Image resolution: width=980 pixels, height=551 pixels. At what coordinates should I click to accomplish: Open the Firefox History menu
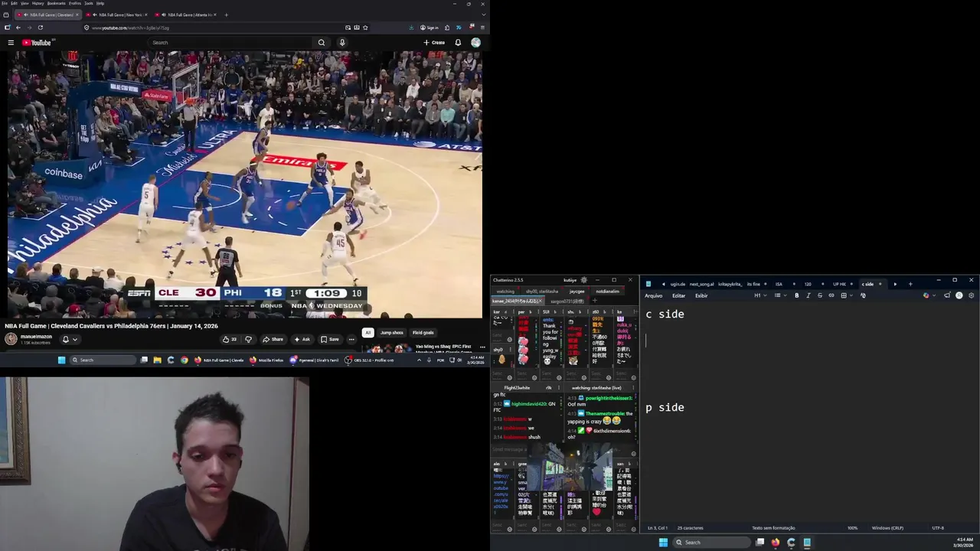38,3
